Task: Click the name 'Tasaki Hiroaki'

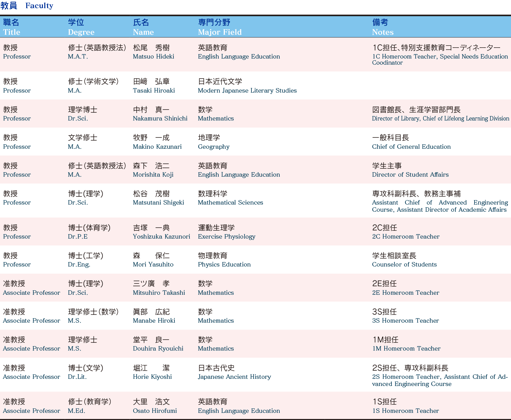Action: pos(154,91)
